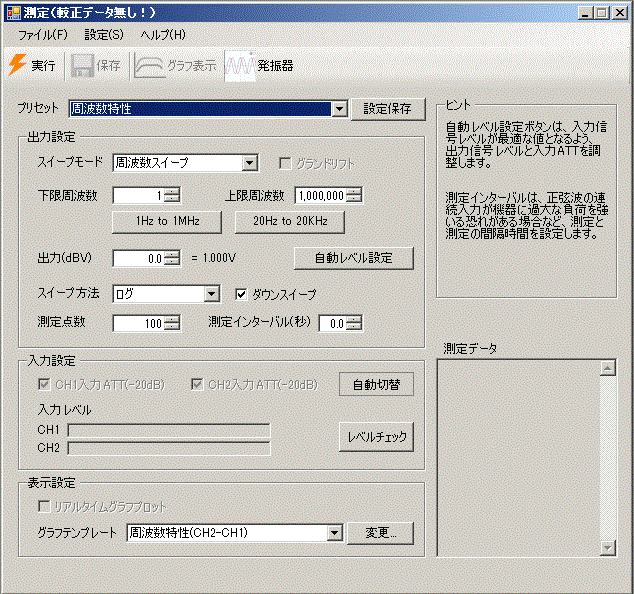Screen dimensions: 634x594
Task: Expand the グラフテンプレート dropdown arrow
Action: coord(334,533)
